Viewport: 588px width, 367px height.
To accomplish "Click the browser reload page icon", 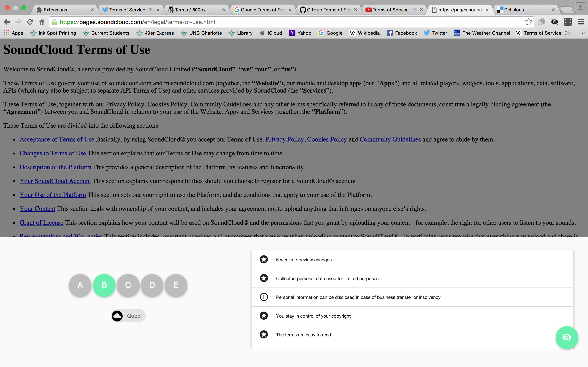I will pyautogui.click(x=30, y=22).
